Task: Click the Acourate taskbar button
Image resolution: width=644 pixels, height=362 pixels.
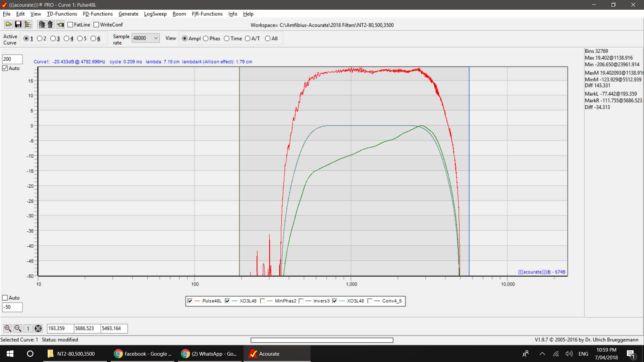Action: 277,354
